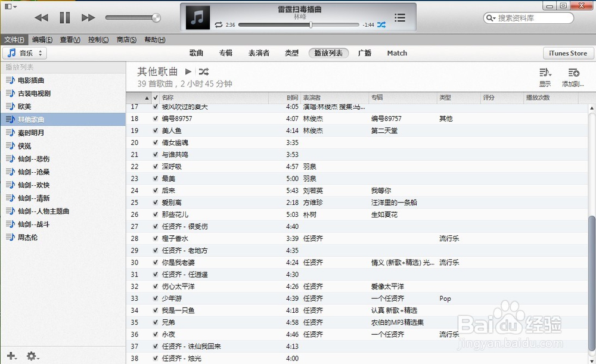
Task: Toggle the repeat icon in the player
Action: click(x=219, y=24)
